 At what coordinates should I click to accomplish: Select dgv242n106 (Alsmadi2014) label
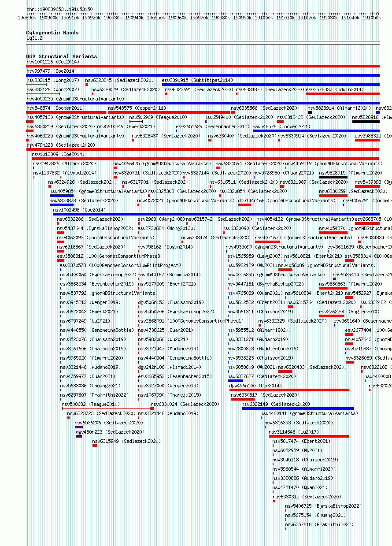[170, 367]
